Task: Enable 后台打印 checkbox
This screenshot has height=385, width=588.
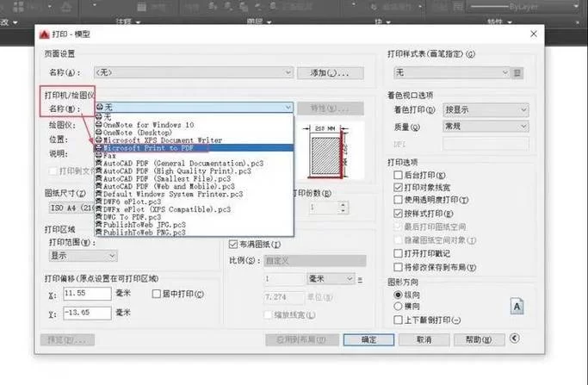Action: point(398,175)
